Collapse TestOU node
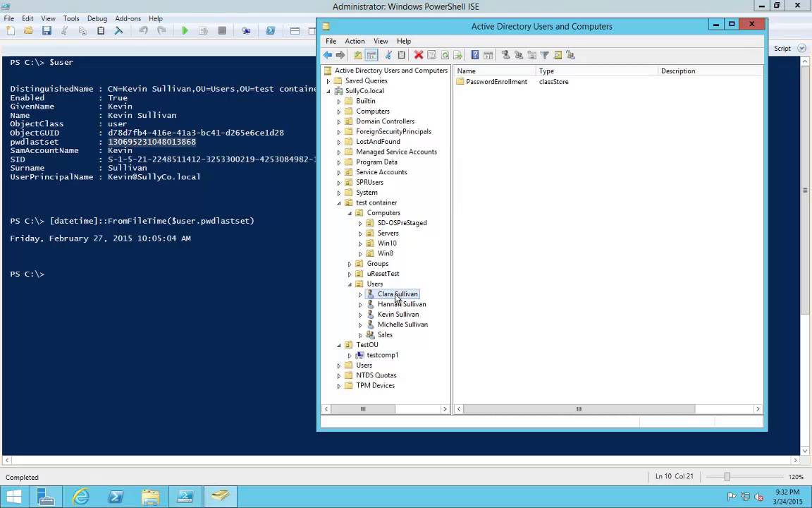The image size is (812, 508). 339,345
